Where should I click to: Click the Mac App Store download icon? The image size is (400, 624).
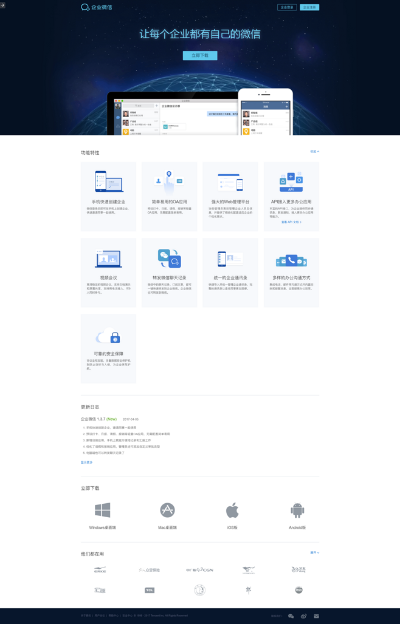click(x=167, y=510)
